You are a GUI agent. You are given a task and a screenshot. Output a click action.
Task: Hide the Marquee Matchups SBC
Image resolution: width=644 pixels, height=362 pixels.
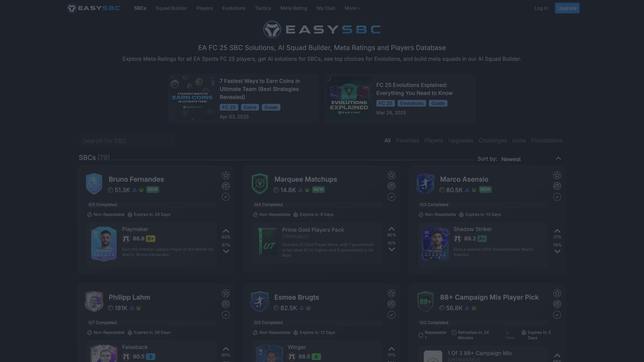pyautogui.click(x=392, y=186)
